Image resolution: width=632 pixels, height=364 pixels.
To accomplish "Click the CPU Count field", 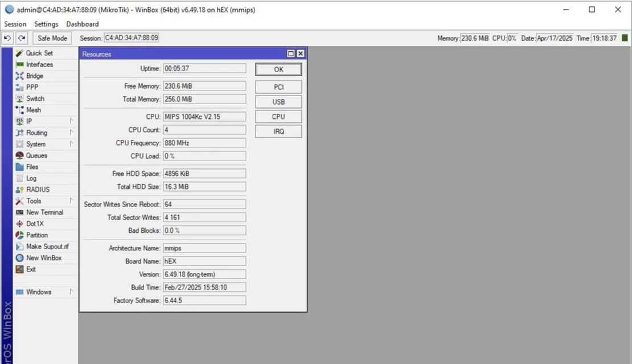I will [204, 130].
